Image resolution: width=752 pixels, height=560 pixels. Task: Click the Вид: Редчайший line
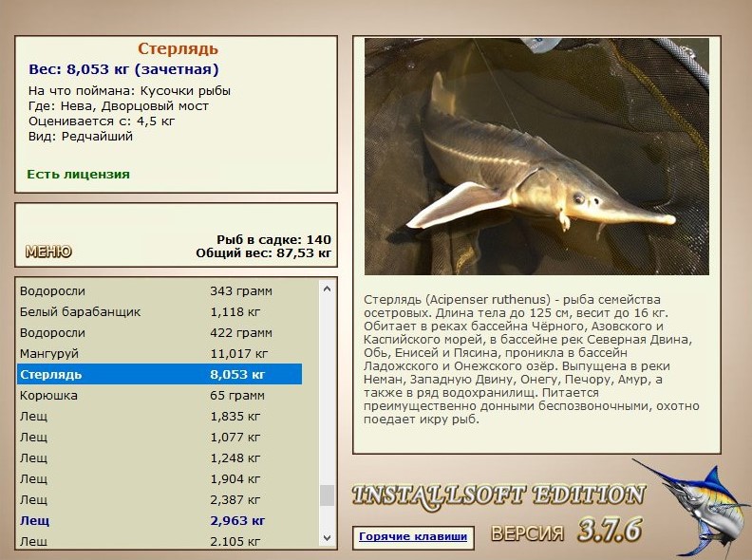tap(81, 137)
